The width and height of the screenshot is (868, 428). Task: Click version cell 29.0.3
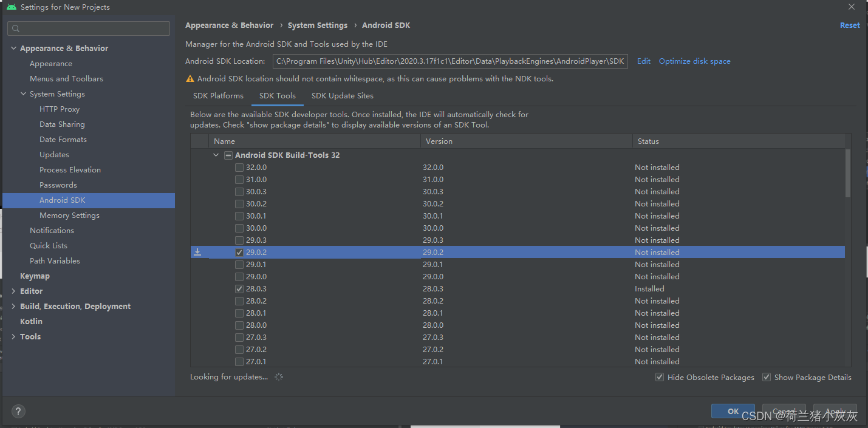pyautogui.click(x=433, y=240)
